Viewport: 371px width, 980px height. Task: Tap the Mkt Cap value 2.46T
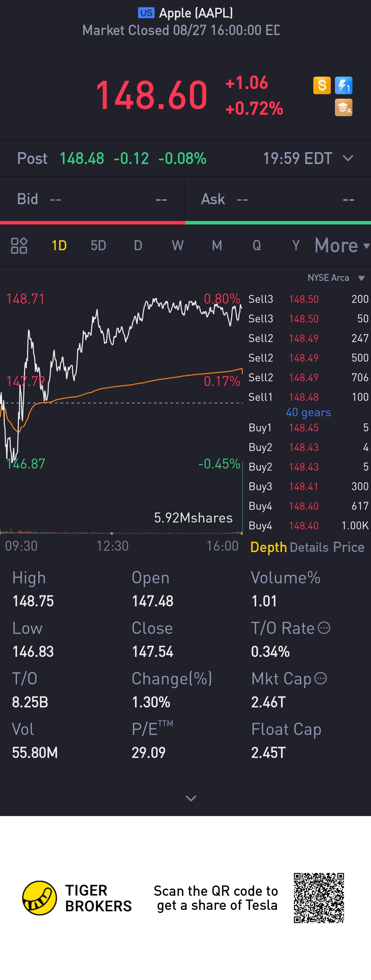(x=268, y=702)
